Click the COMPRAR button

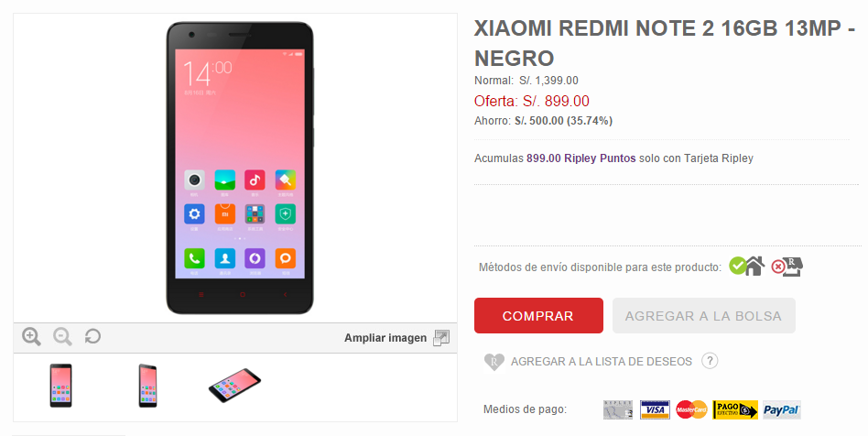(538, 316)
